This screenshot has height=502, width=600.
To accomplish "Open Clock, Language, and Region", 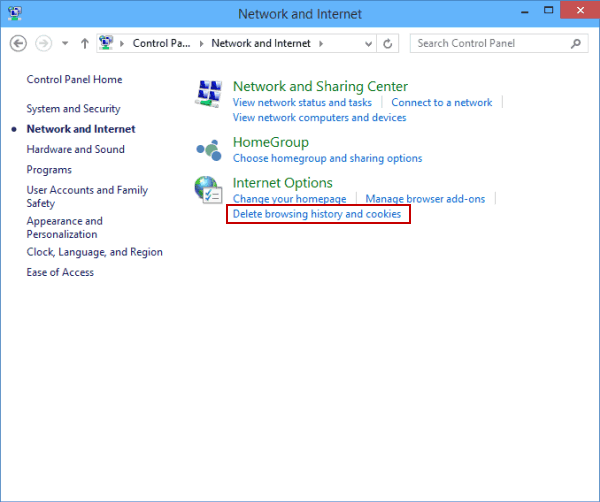I will coord(95,252).
